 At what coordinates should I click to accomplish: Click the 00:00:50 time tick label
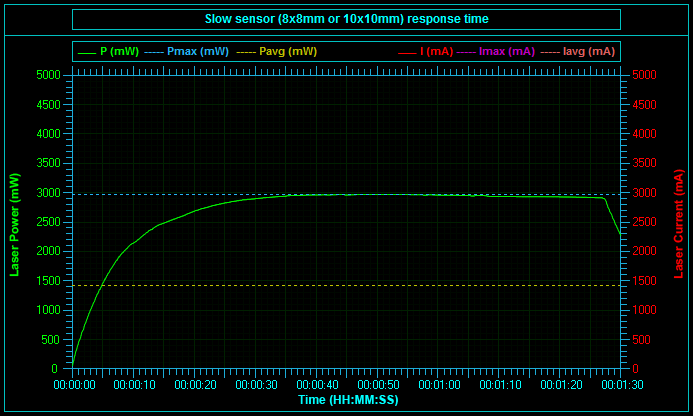tap(378, 385)
